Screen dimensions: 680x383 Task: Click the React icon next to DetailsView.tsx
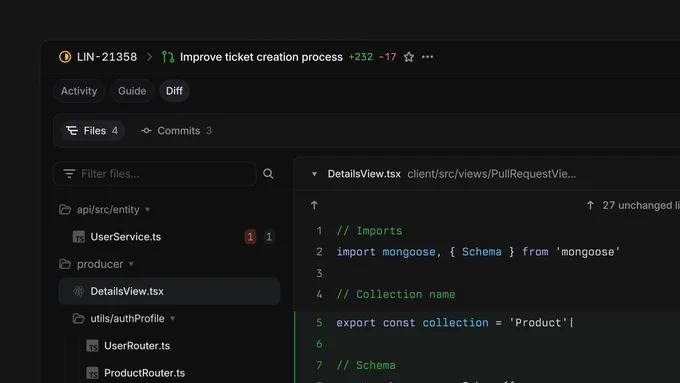pyautogui.click(x=78, y=291)
